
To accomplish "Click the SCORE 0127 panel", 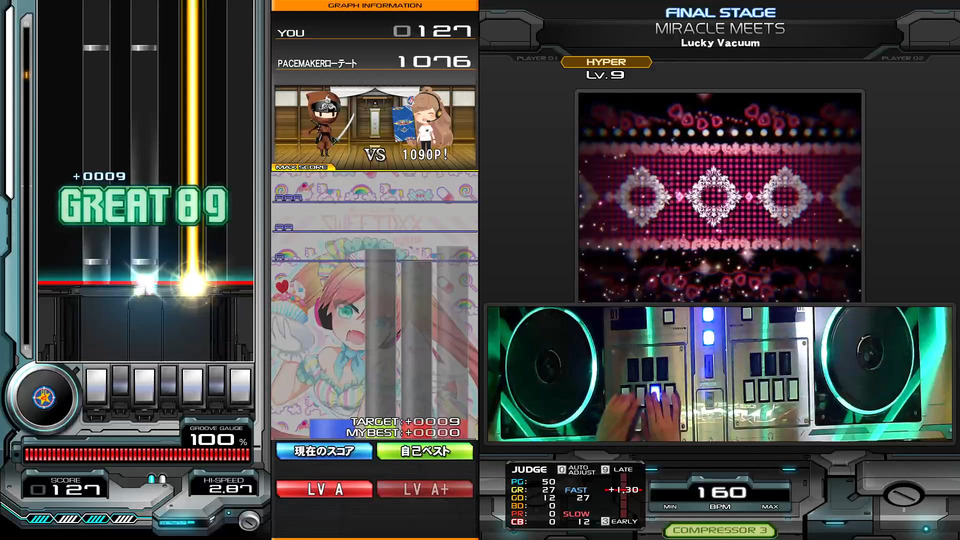I will point(66,486).
